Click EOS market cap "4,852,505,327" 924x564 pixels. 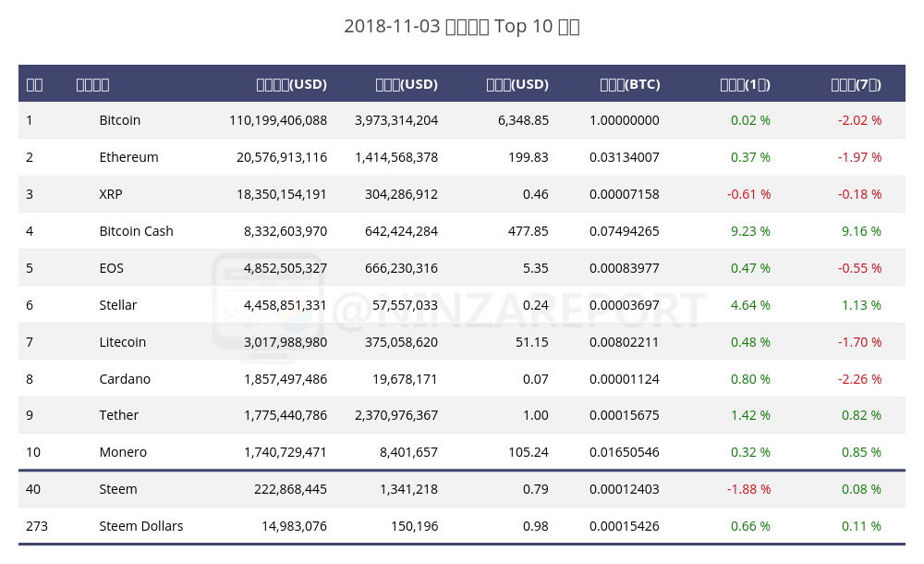[286, 268]
